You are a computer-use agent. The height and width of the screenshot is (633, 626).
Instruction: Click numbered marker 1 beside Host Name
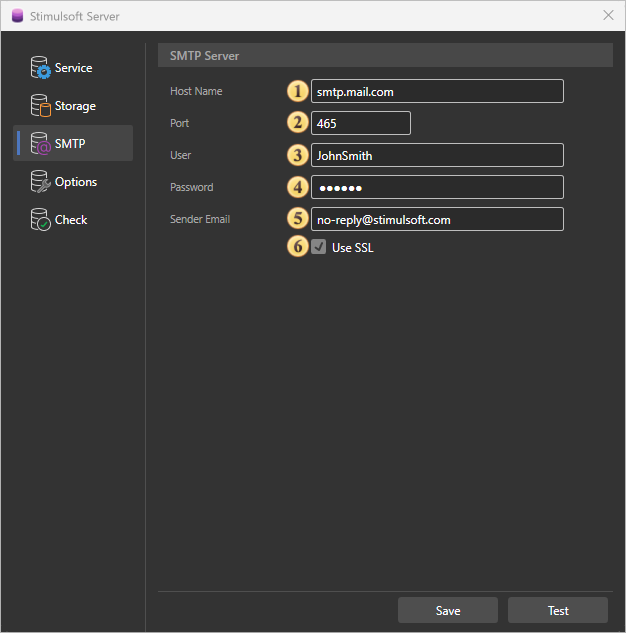tap(297, 91)
